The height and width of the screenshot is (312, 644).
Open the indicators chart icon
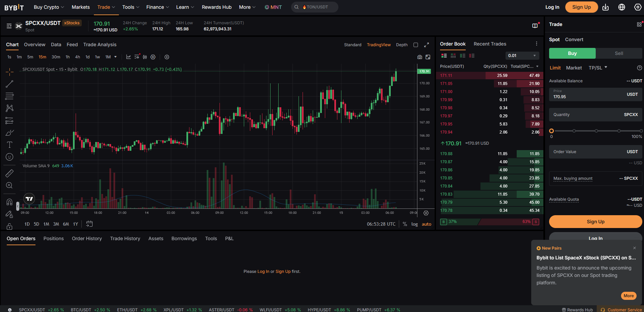click(x=129, y=57)
